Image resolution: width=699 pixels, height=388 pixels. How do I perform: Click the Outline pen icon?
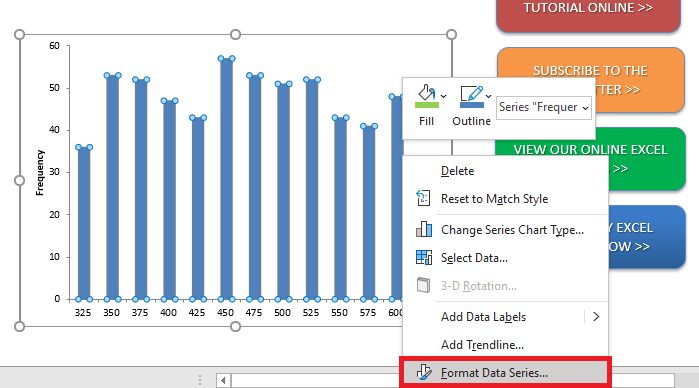(x=472, y=96)
